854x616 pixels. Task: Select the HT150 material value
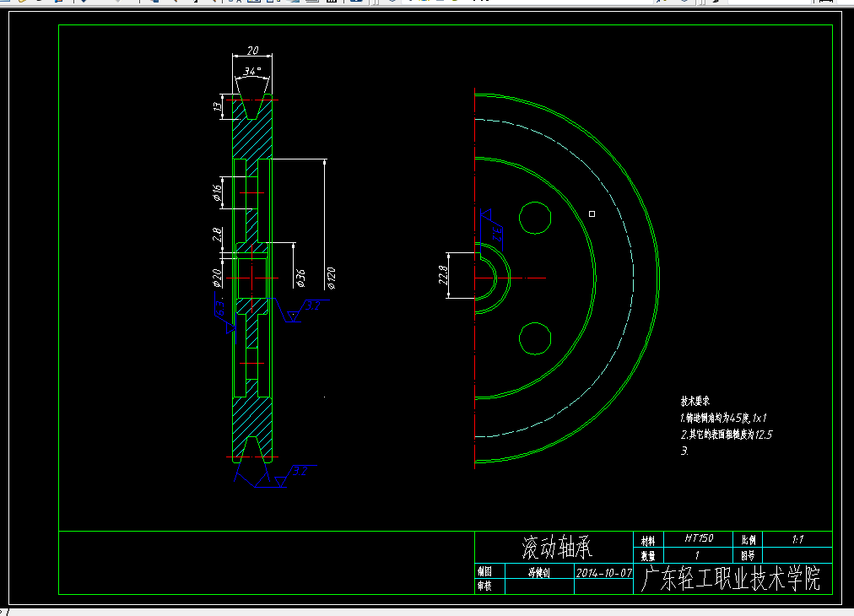pyautogui.click(x=699, y=538)
